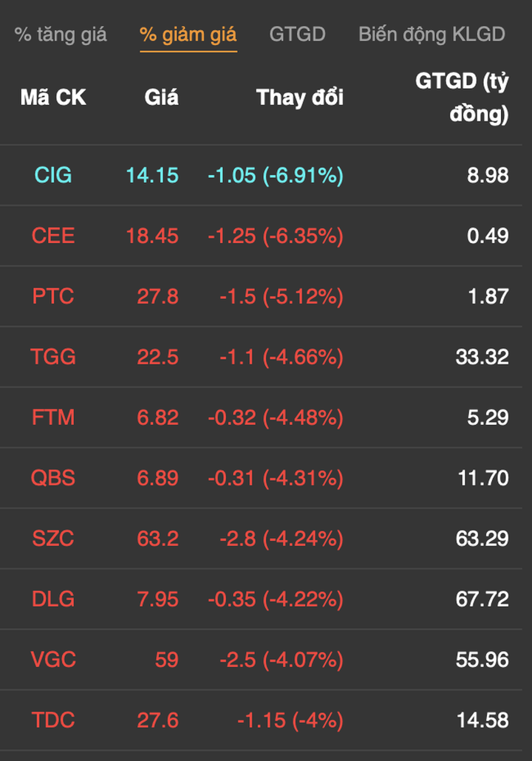This screenshot has height=761, width=532.
Task: Click the TDC stock code
Action: click(x=53, y=720)
